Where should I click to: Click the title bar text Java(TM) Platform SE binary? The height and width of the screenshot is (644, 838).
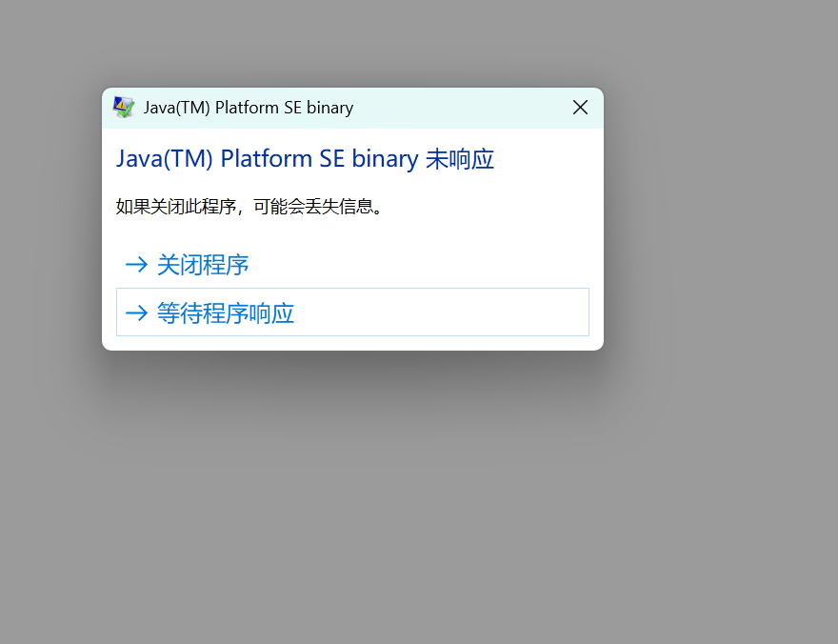point(248,108)
